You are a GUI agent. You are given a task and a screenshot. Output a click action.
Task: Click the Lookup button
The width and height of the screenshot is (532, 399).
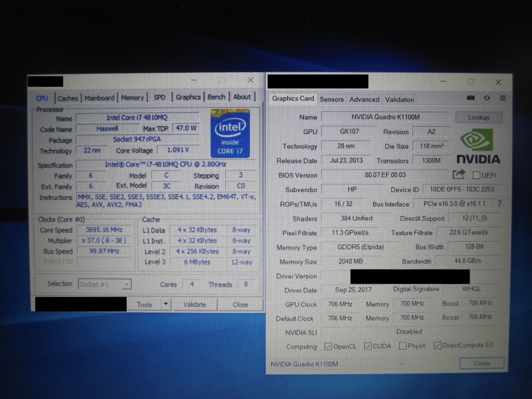(478, 117)
